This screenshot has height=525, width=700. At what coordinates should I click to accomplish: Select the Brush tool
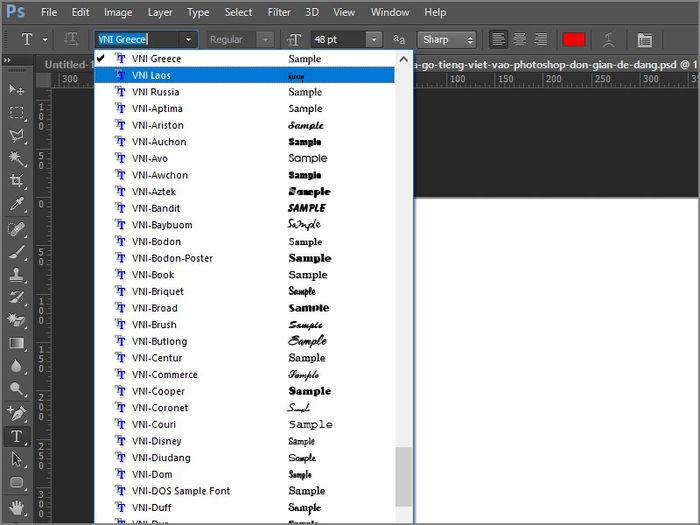tap(17, 252)
